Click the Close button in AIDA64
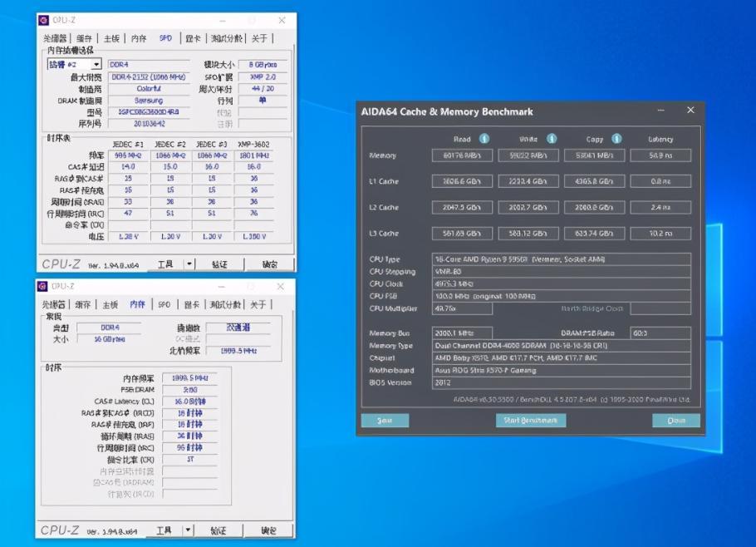Viewport: 756px width, 547px height. (x=675, y=421)
